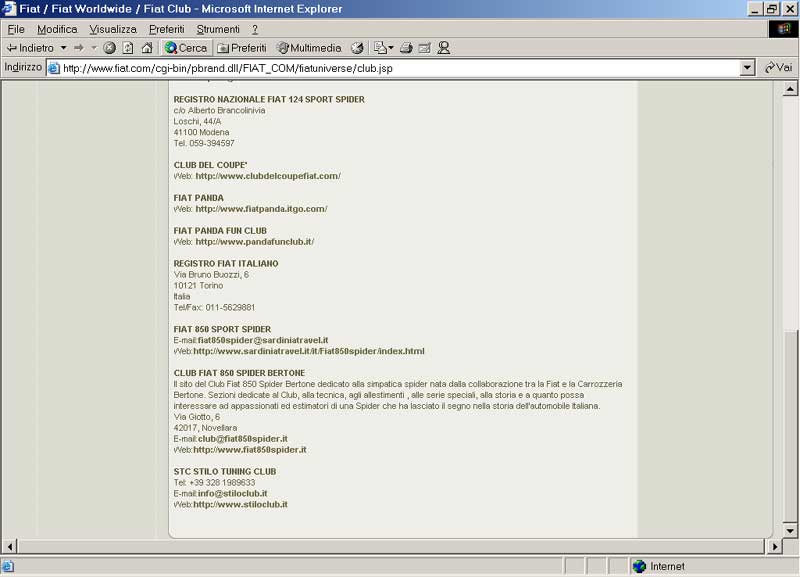Viewport: 800px width, 577px height.
Task: Open the Indietro history dropdown arrow
Action: pos(63,48)
